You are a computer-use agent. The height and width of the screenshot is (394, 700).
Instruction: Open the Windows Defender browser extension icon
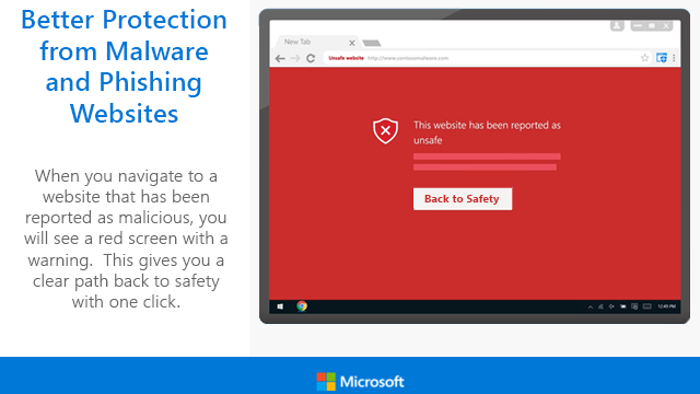point(662,58)
